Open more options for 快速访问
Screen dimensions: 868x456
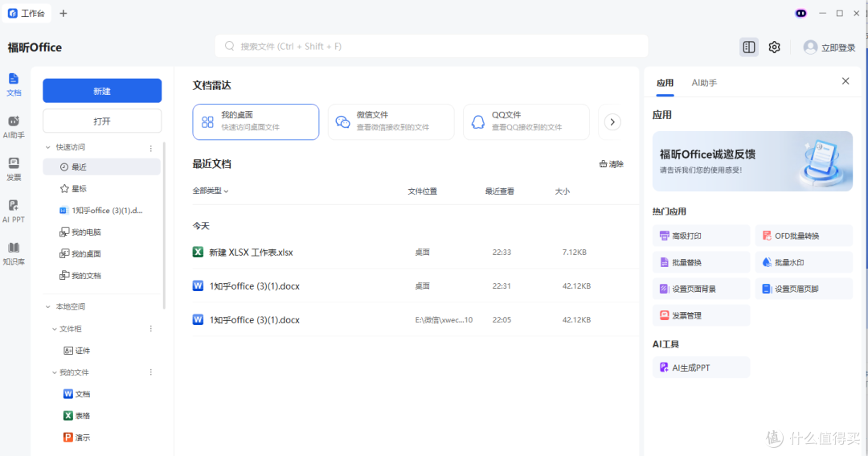[x=150, y=148]
